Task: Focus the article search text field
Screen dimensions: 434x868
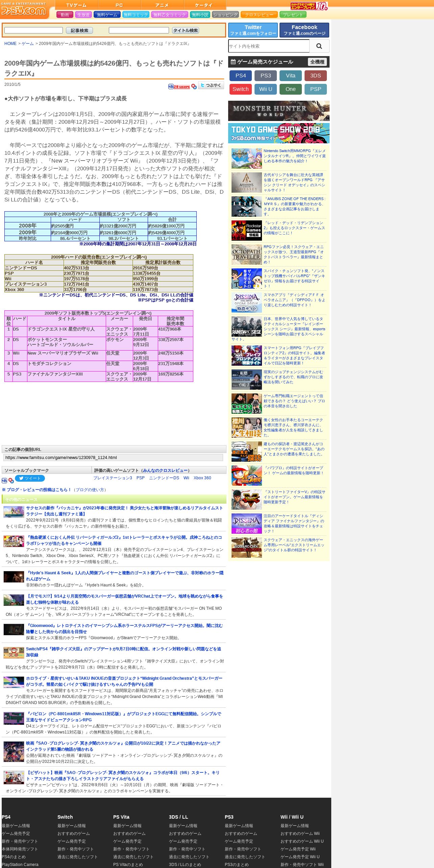Action: pos(33,30)
